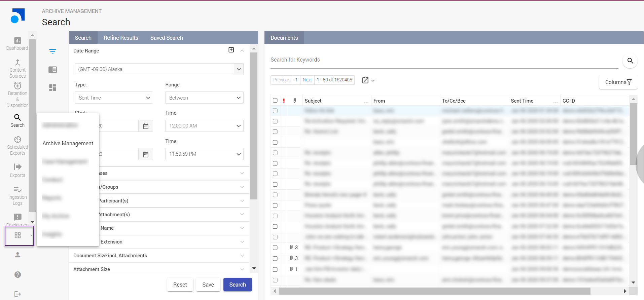Click the attachment paperclip column header
Screen dimensions: 644x300
pos(295,101)
